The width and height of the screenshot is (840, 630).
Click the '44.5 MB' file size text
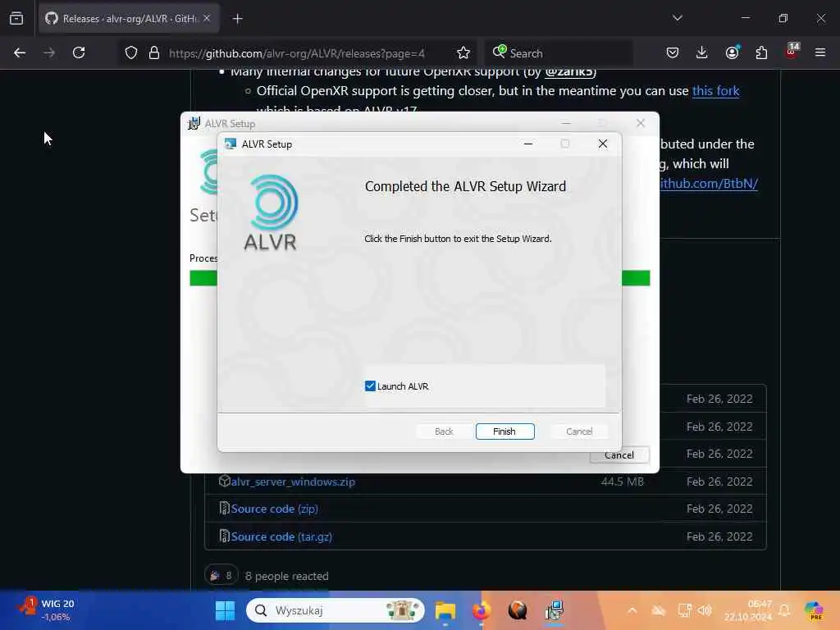623,482
